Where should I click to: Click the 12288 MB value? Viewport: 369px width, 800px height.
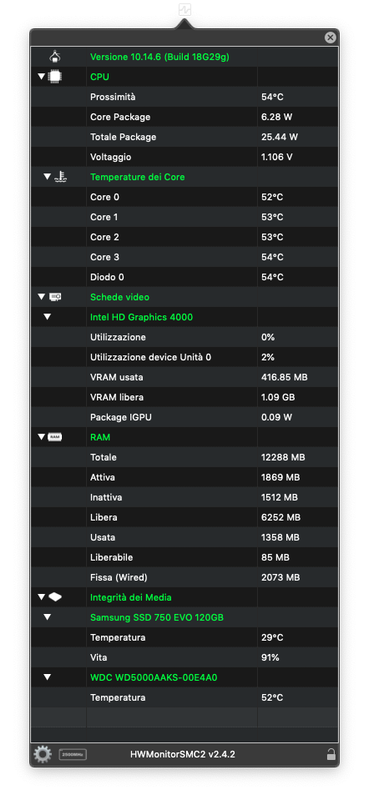(x=283, y=457)
